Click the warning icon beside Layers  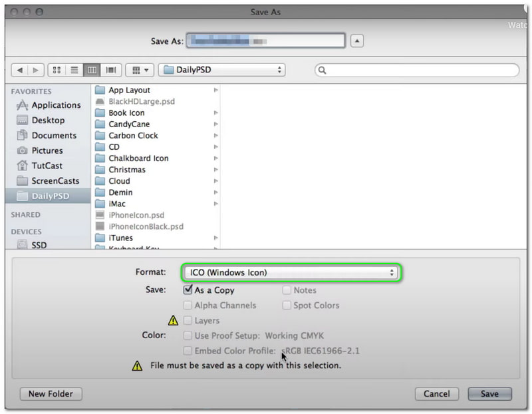173,320
